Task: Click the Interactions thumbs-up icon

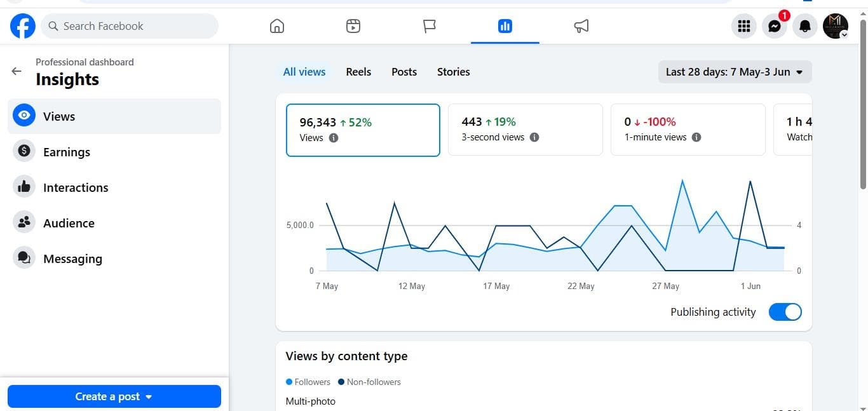Action: point(24,187)
